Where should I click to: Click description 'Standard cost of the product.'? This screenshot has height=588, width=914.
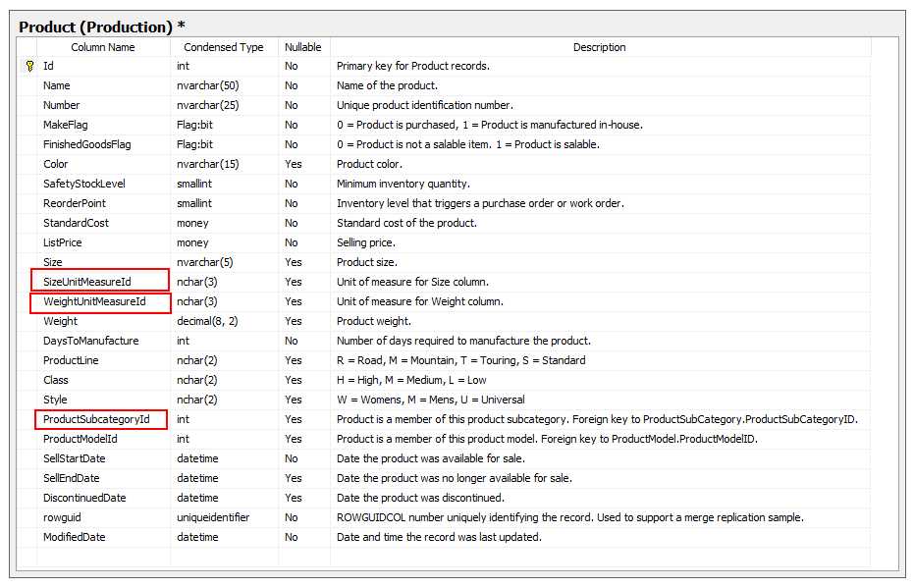click(406, 223)
